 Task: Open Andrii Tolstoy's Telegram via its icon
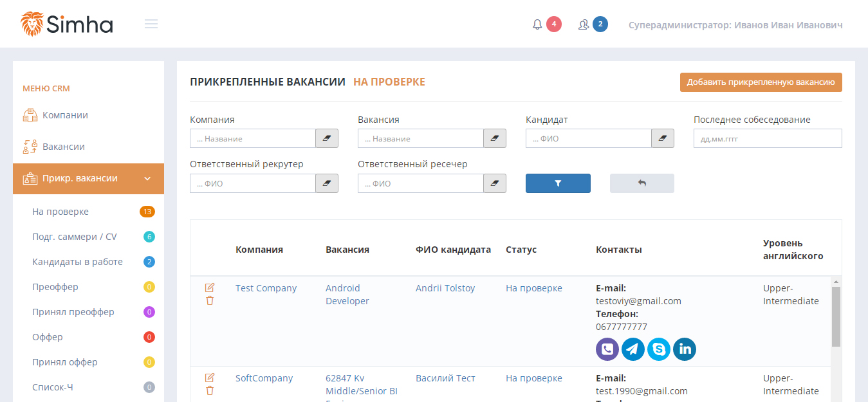[x=633, y=349]
